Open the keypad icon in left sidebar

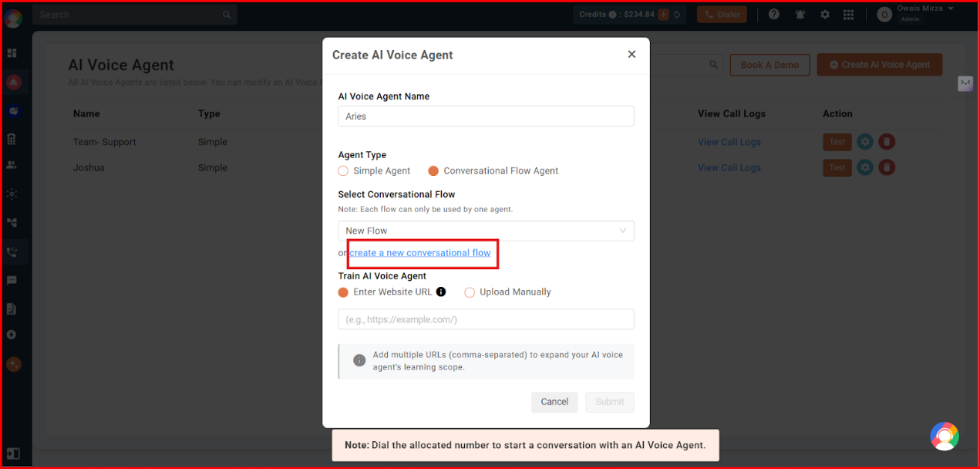pyautogui.click(x=12, y=140)
